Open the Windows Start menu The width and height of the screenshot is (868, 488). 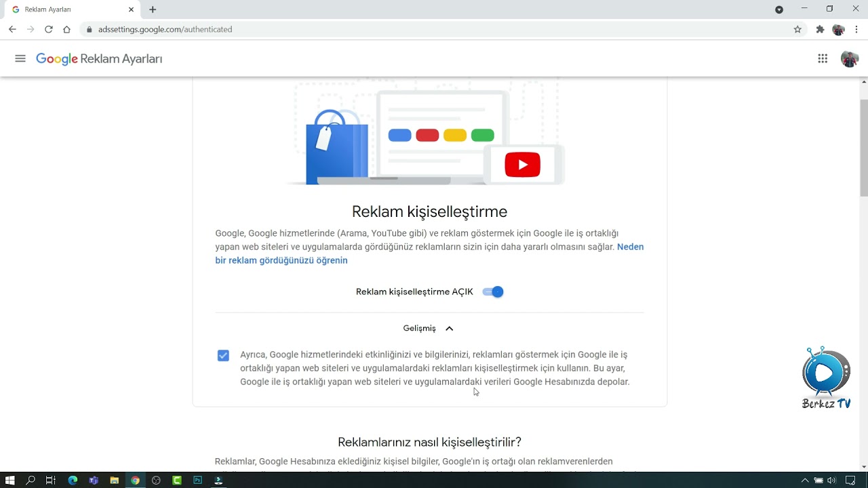click(x=9, y=481)
